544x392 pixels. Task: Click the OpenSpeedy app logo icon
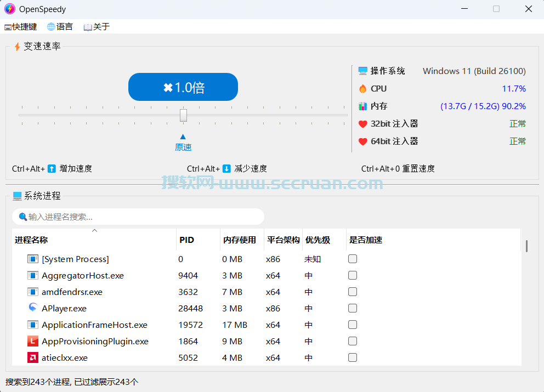[10, 9]
